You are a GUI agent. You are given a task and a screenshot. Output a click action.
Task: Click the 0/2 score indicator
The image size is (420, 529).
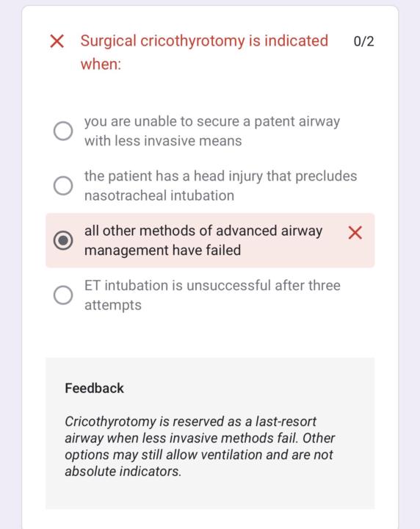[363, 41]
